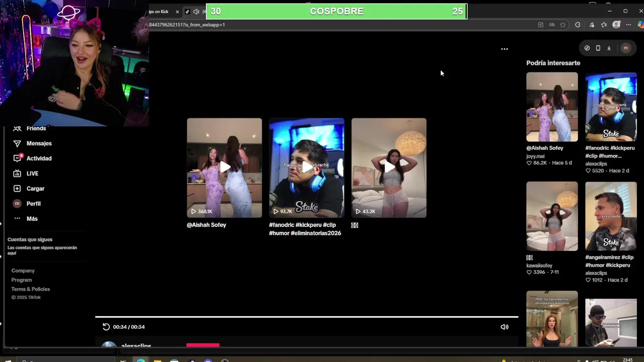Image resolution: width=644 pixels, height=362 pixels.
Task: Open Microsoft Store from taskbar
Action: [174, 360]
